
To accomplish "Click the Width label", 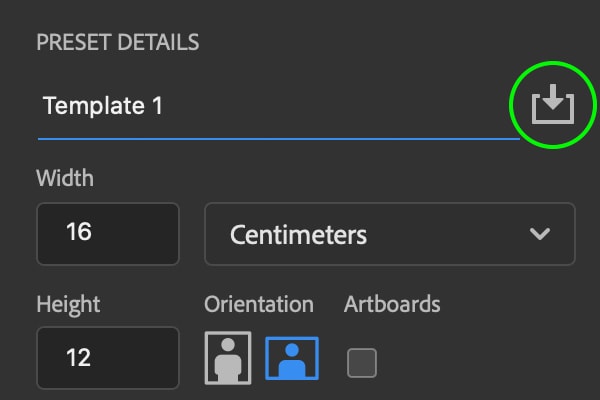I will coord(65,178).
